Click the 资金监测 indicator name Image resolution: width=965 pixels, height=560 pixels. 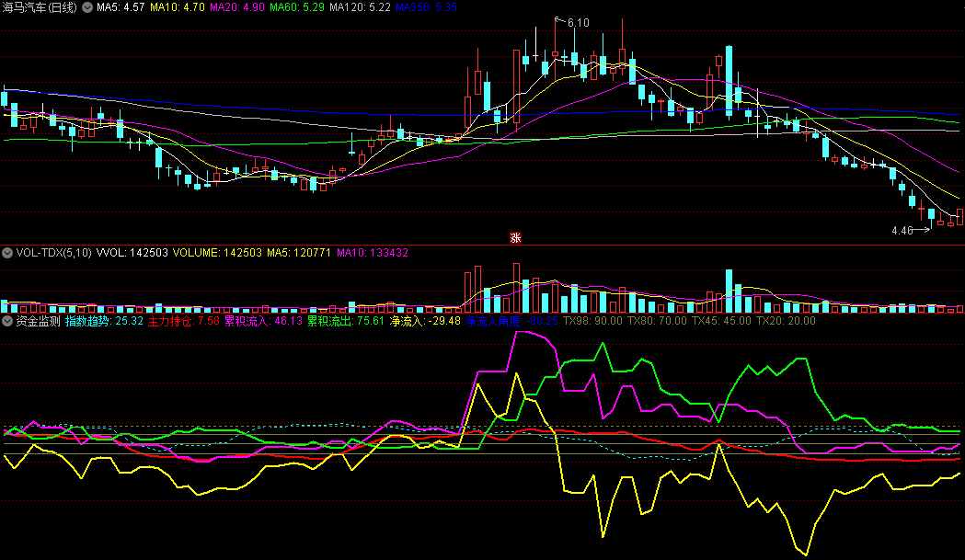point(38,321)
